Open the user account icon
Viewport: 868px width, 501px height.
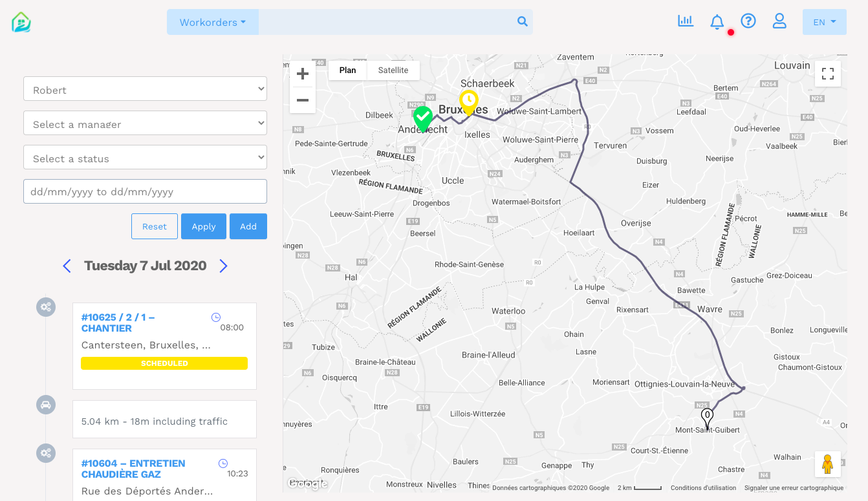click(x=779, y=21)
